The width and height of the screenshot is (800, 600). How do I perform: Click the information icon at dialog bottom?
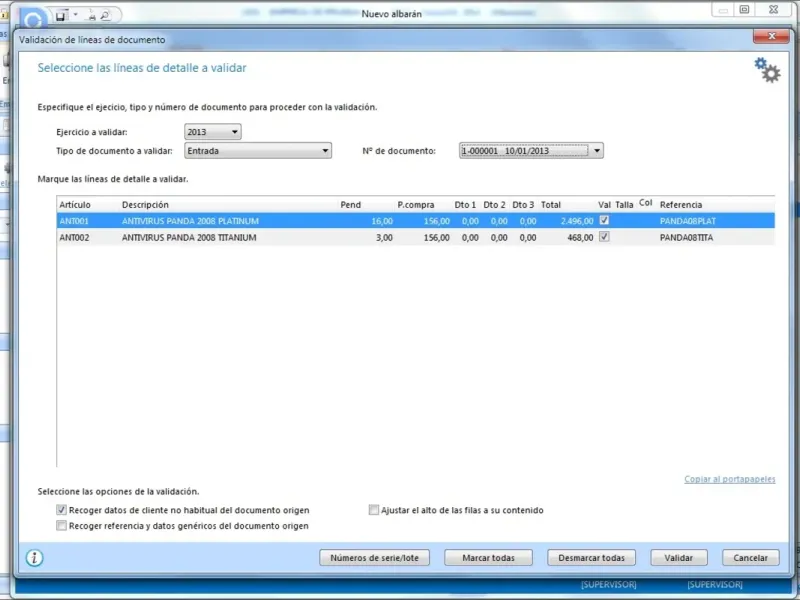[34, 558]
